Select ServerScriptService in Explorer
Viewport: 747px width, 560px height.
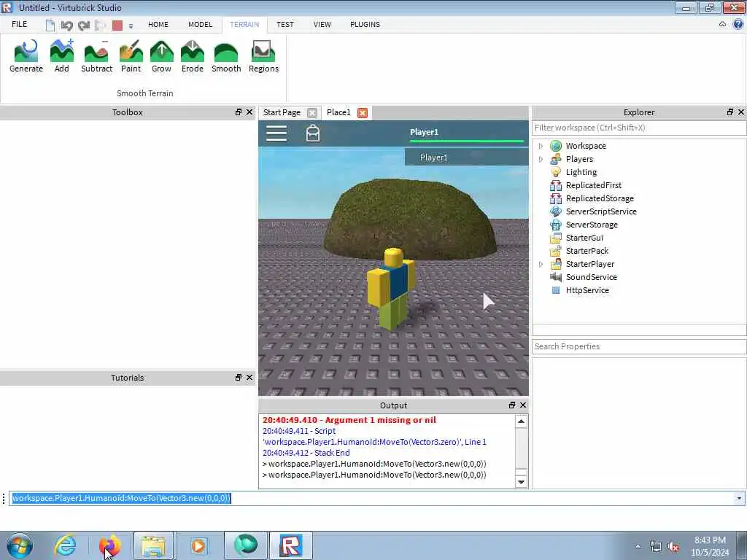601,211
